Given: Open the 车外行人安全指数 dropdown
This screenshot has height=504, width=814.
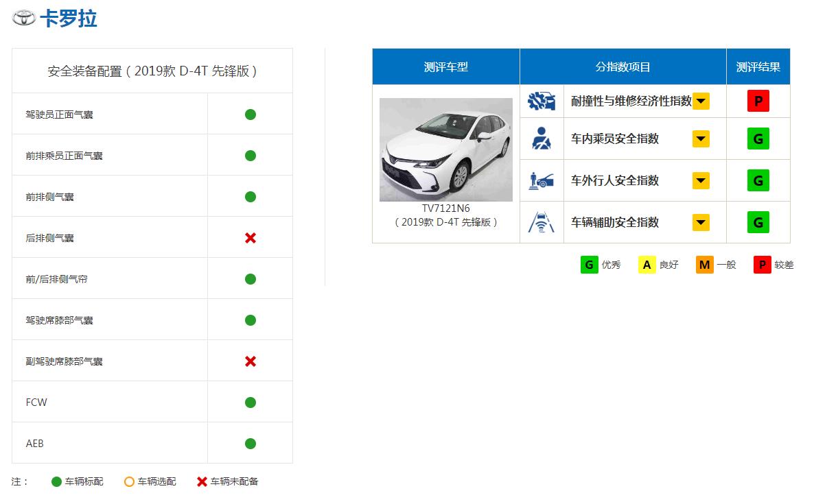Looking at the screenshot, I should tap(701, 180).
